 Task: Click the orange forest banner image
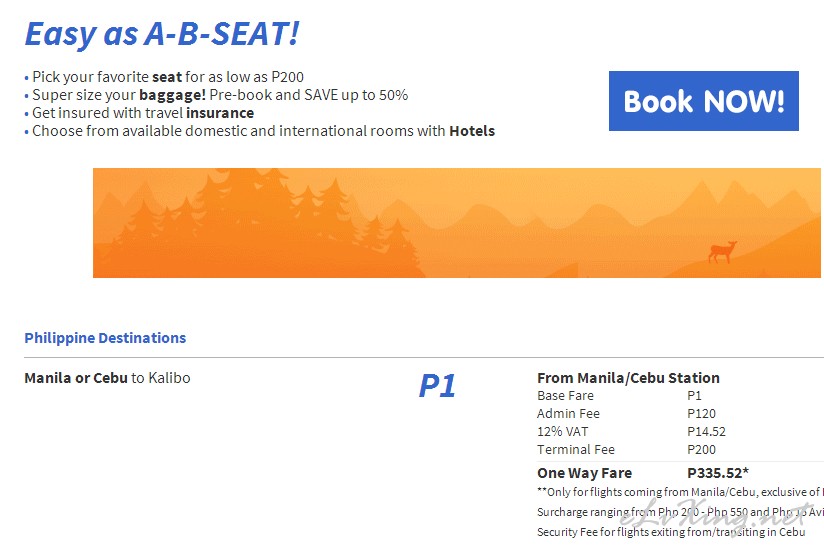pos(457,223)
